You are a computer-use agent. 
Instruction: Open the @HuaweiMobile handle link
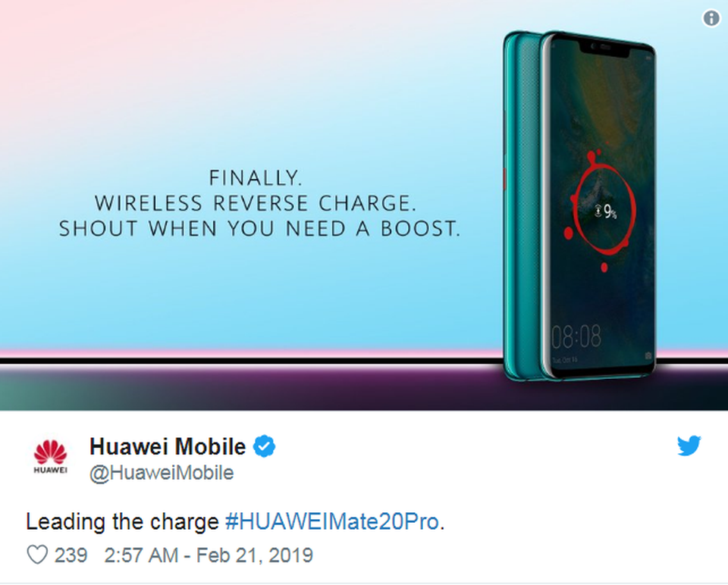(x=162, y=473)
